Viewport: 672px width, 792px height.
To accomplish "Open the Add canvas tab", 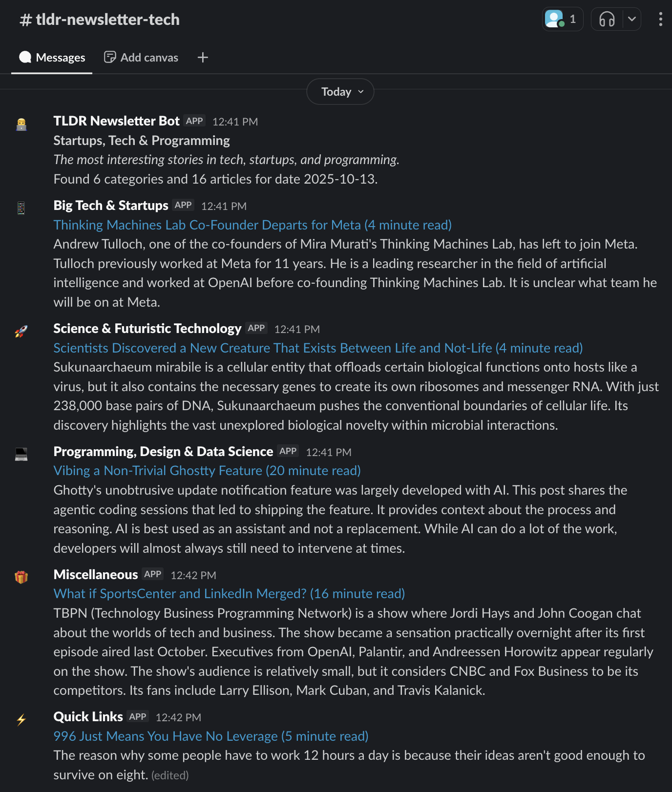I will pos(141,58).
